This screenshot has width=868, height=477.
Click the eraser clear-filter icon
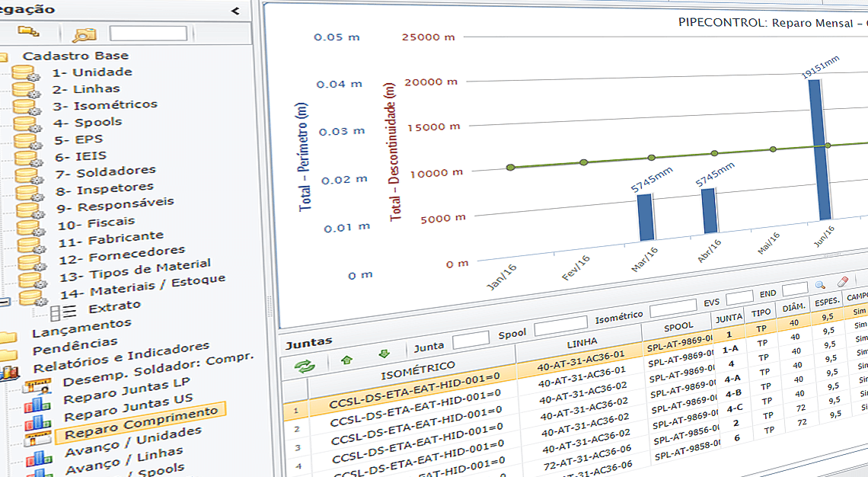[842, 283]
